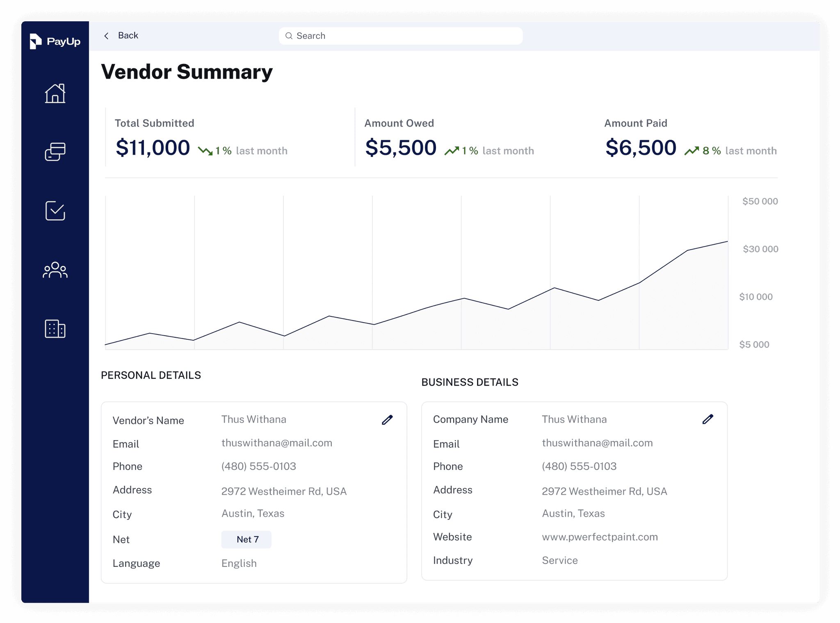Click the personal email thuswithana@mail.com
840x623 pixels.
point(277,443)
